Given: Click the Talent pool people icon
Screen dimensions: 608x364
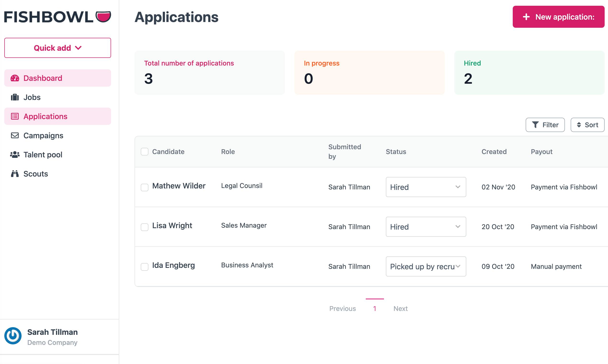Looking at the screenshot, I should (x=15, y=154).
